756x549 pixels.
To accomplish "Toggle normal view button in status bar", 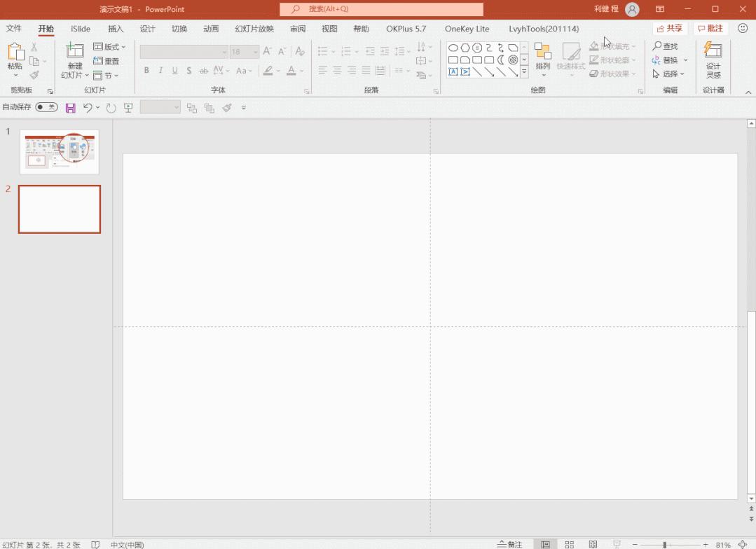I will pyautogui.click(x=545, y=544).
